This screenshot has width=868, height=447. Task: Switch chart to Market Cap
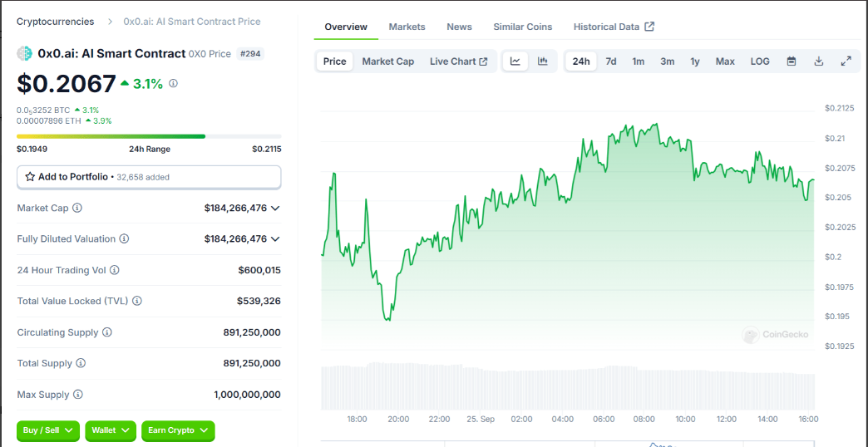click(x=388, y=61)
